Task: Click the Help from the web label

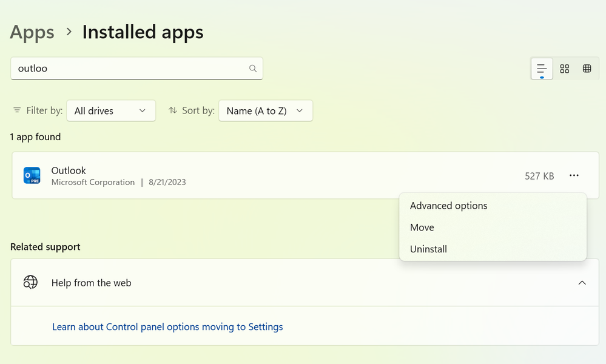Action: (91, 283)
